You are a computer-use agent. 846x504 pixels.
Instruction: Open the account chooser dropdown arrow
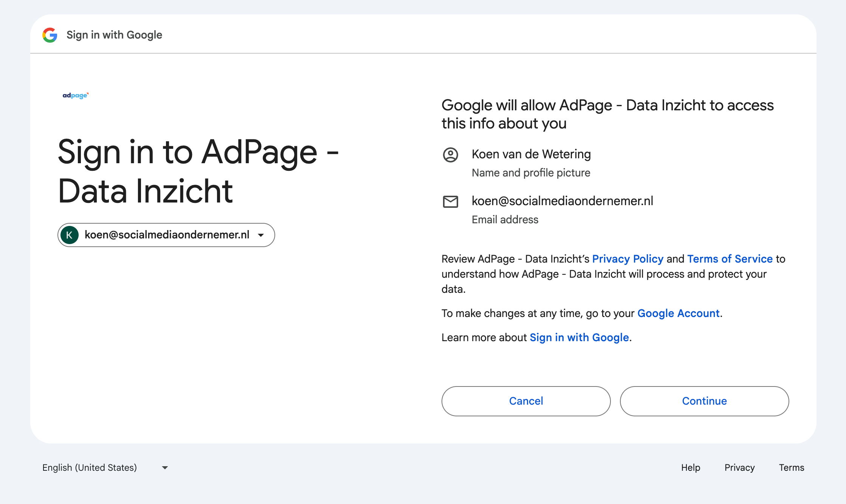pyautogui.click(x=261, y=235)
